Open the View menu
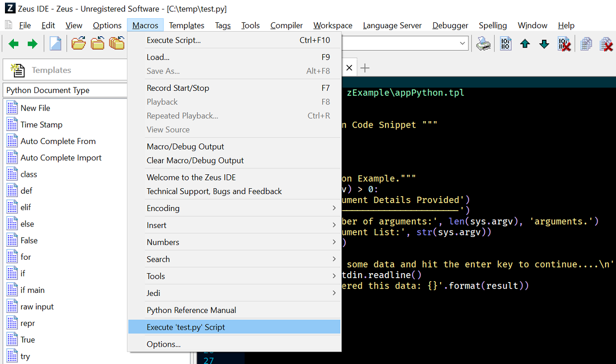This screenshot has height=364, width=616. click(x=74, y=25)
